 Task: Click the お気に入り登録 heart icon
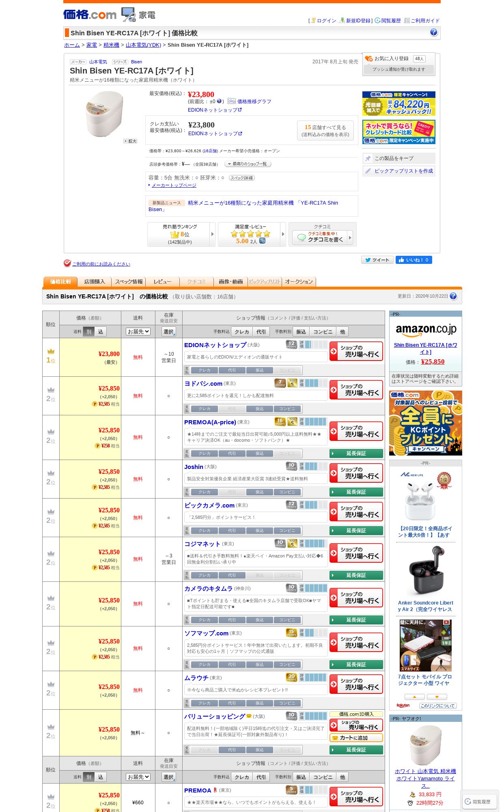[x=368, y=59]
